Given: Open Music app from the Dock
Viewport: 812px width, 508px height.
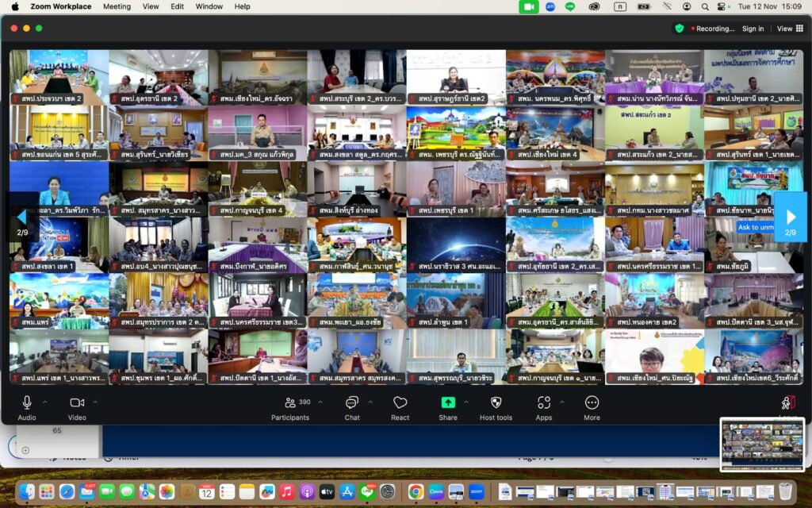Looking at the screenshot, I should [287, 491].
